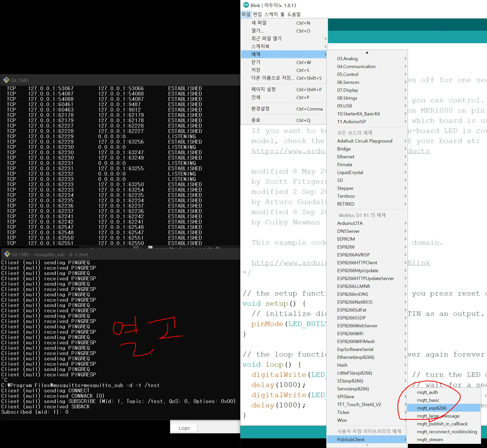The height and width of the screenshot is (448, 487).
Task: Open the Ethernet examples submenu
Action: [367, 157]
